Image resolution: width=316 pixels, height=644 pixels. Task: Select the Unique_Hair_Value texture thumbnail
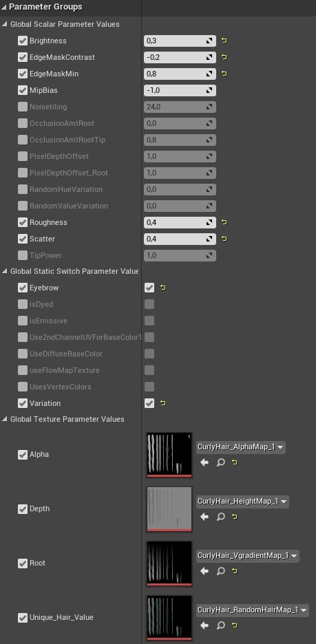point(169,618)
